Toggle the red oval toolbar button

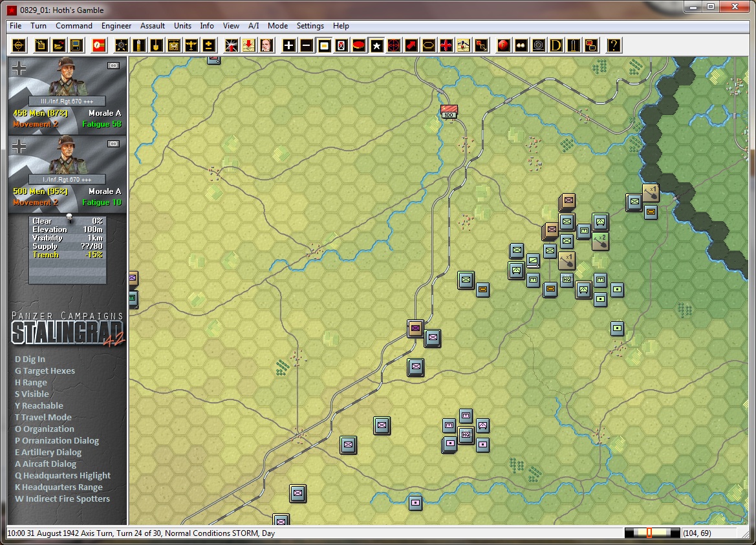pyautogui.click(x=359, y=45)
